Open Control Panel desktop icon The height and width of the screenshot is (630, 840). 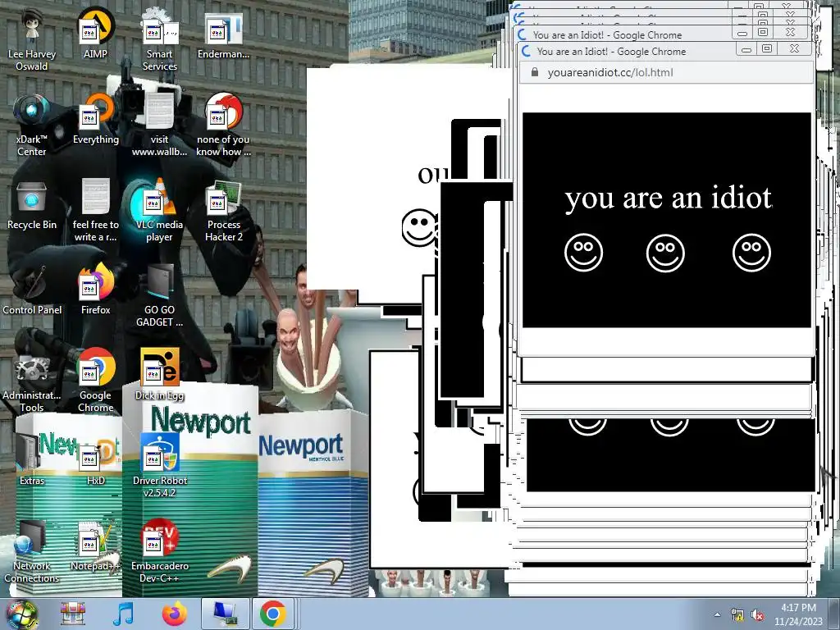click(x=32, y=291)
